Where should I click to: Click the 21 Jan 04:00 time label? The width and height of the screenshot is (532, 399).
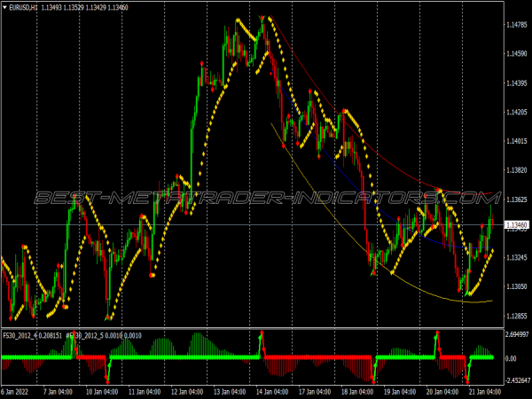pos(485,392)
